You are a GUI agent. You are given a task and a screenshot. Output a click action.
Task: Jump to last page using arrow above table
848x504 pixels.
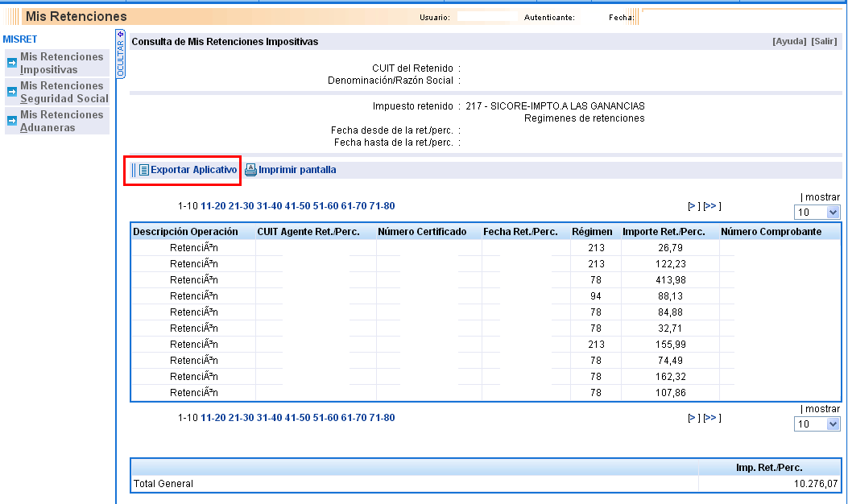click(x=711, y=206)
